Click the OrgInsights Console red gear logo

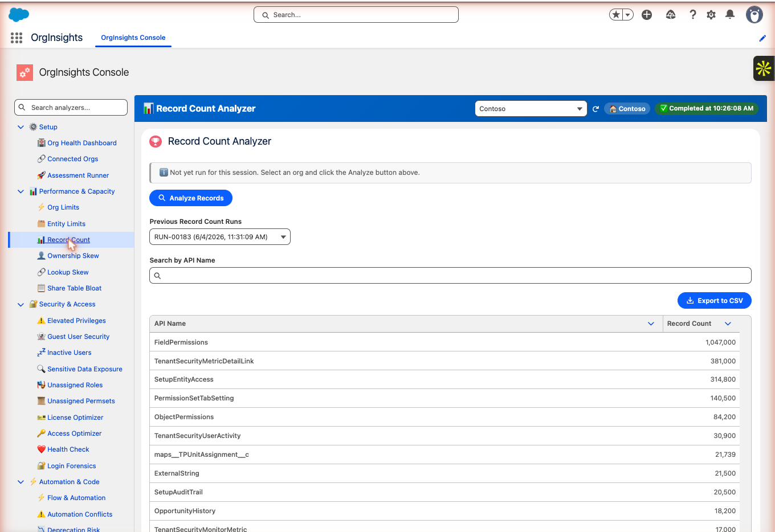25,72
